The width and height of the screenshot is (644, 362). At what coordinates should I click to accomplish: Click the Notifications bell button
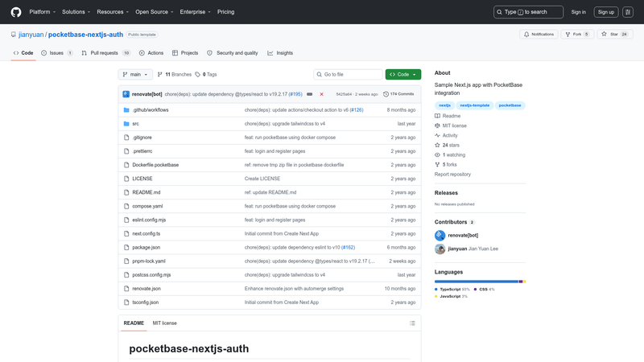coord(539,35)
